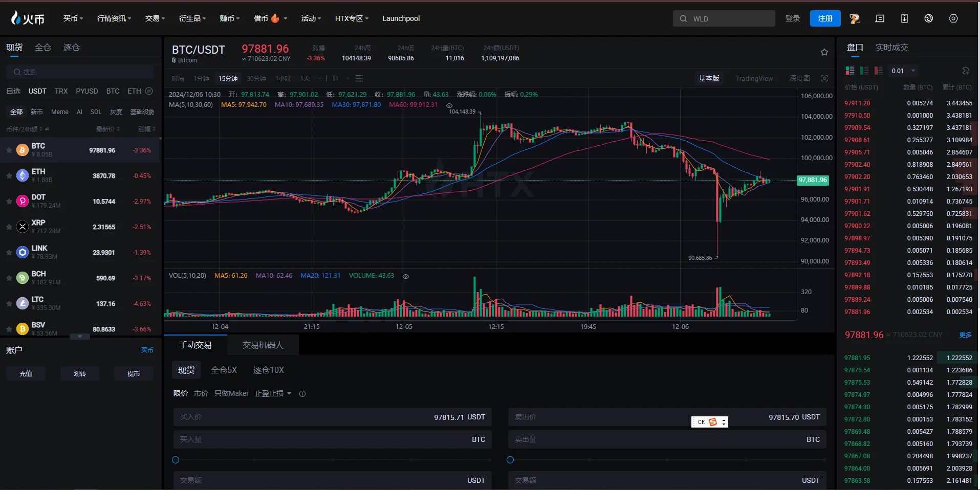Expand the 衍生品 navigation menu
Viewport: 980px width, 490px height.
click(192, 18)
